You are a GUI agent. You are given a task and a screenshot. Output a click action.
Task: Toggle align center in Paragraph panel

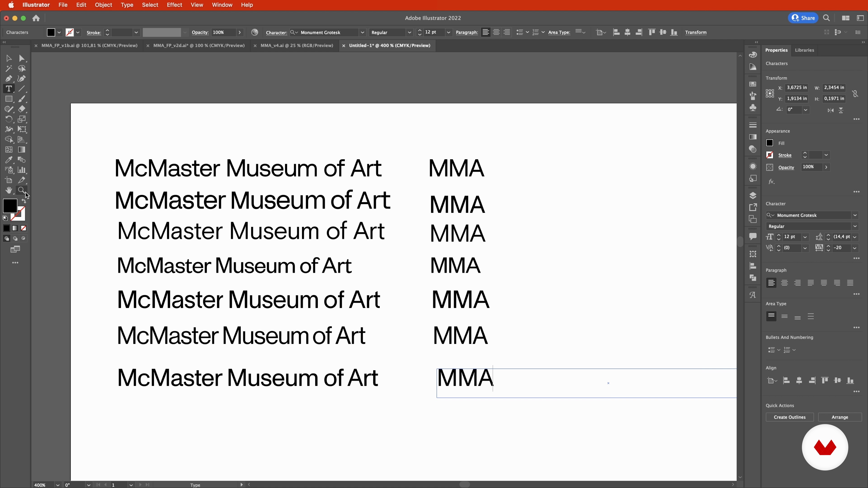(x=784, y=283)
